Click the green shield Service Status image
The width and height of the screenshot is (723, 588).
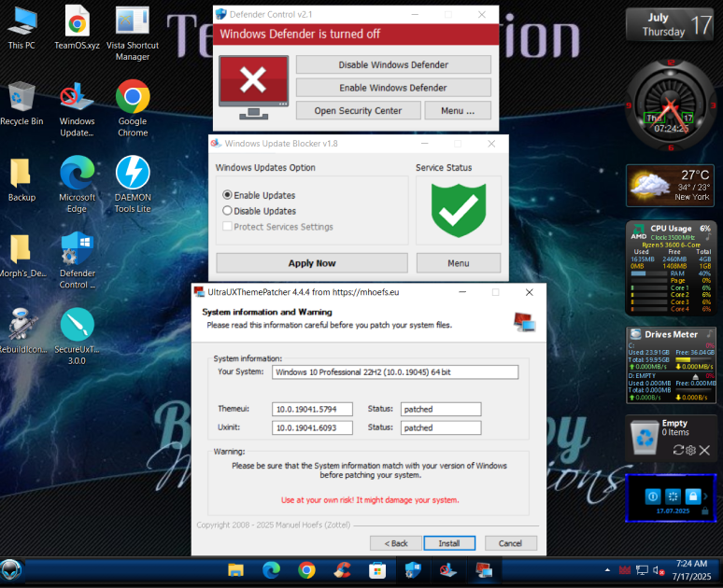459,210
